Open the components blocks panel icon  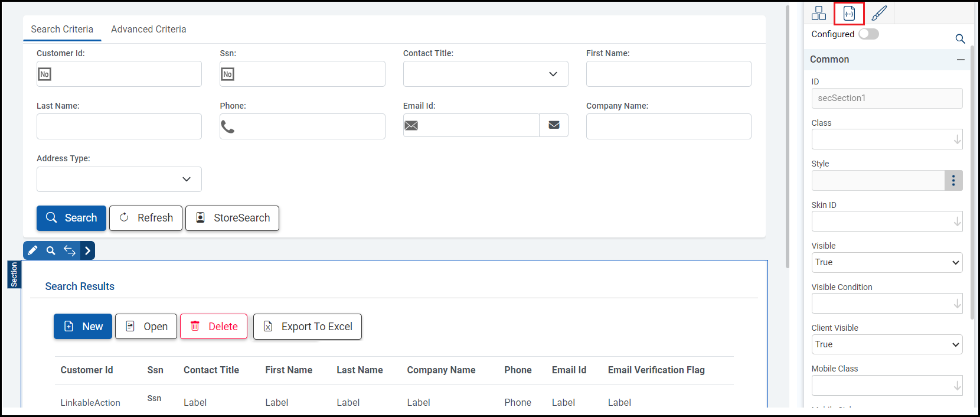click(819, 13)
